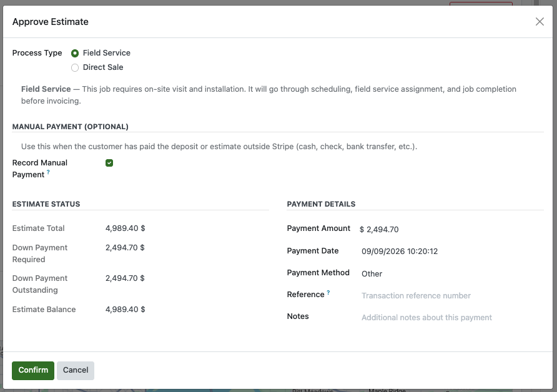The image size is (557, 392).
Task: Click into the Notes text field
Action: (453, 318)
